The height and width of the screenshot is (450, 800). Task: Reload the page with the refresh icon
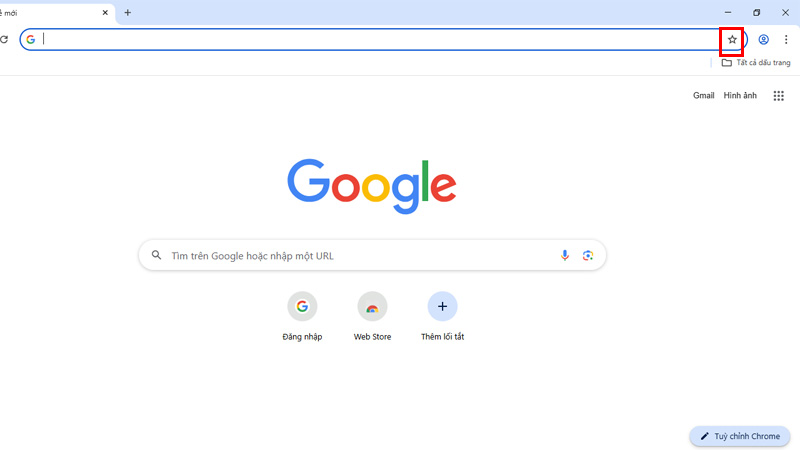point(4,40)
